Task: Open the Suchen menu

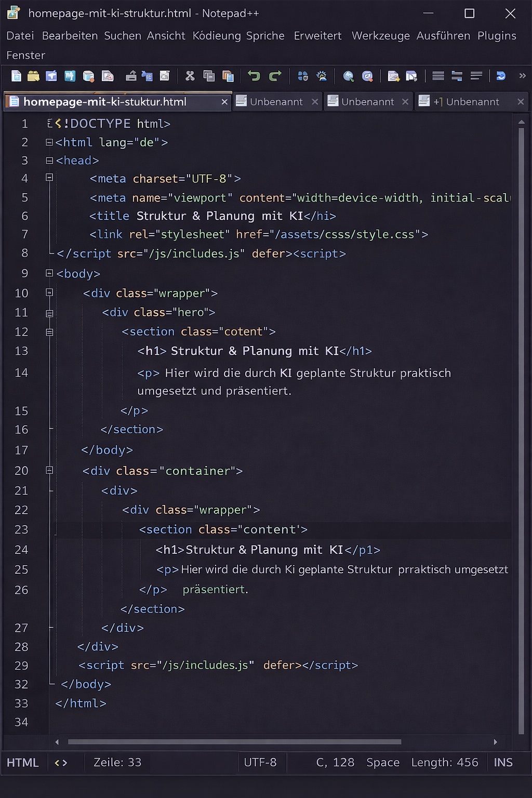Action: (x=123, y=36)
